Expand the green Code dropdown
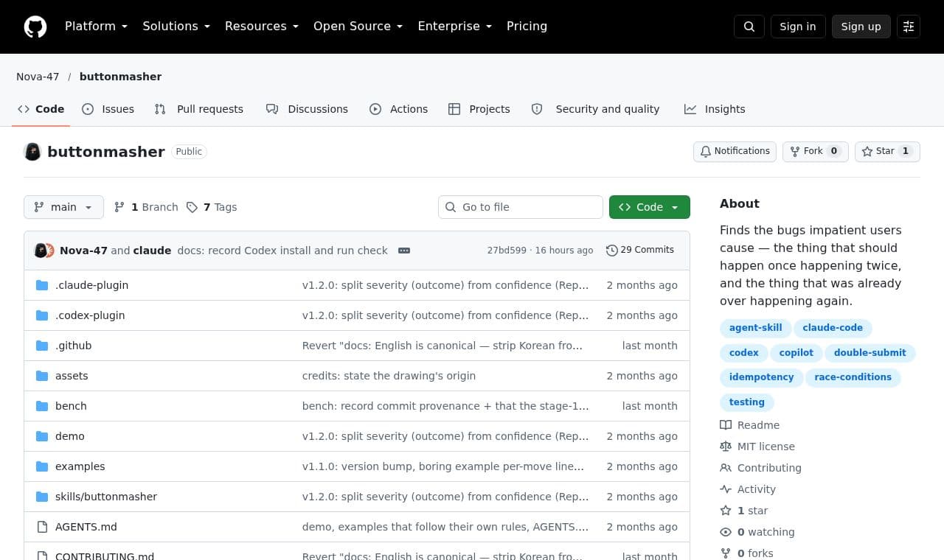 (x=650, y=207)
